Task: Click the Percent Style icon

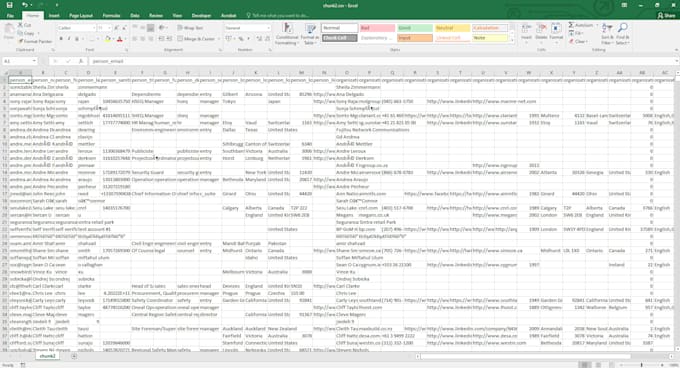Action: (241, 39)
